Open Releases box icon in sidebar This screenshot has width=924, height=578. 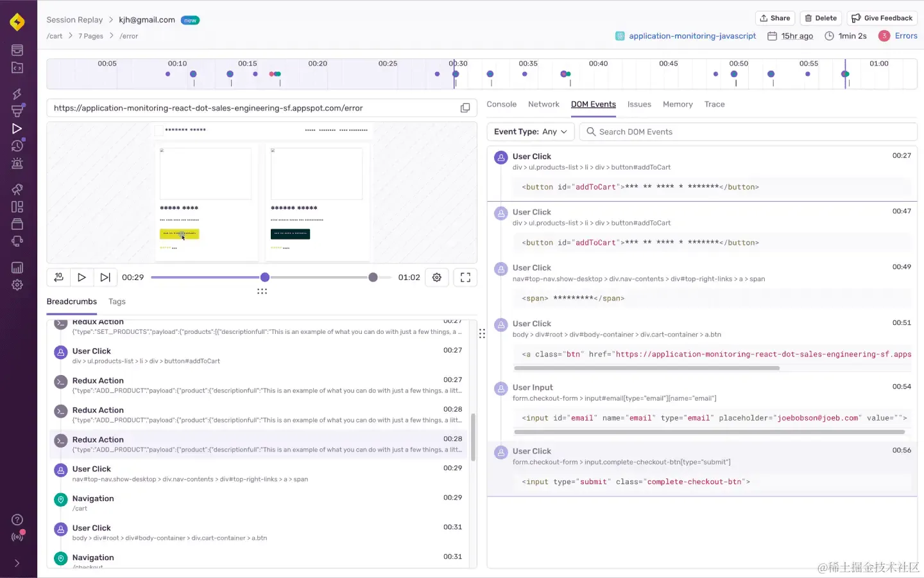pos(17,224)
